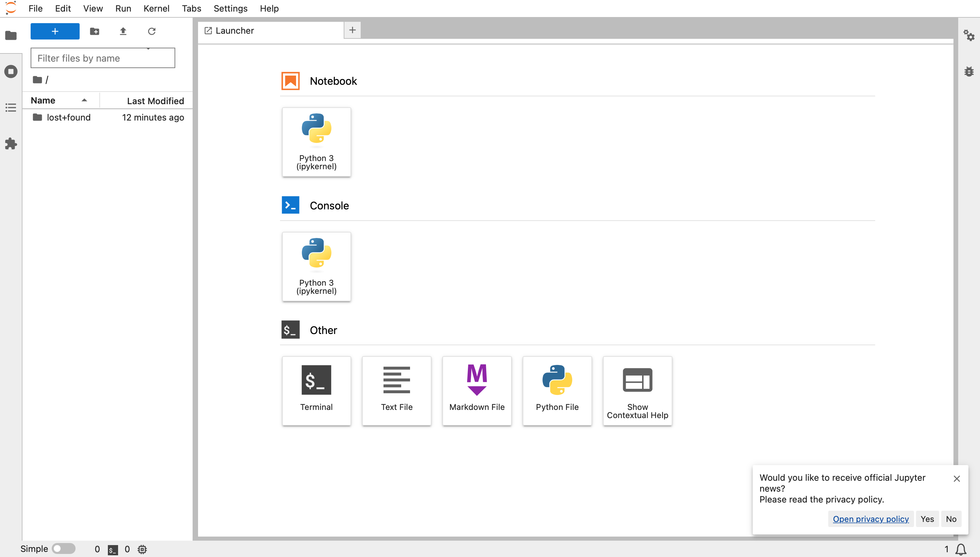The width and height of the screenshot is (980, 557).
Task: Decline Jupyter news with No button
Action: pyautogui.click(x=951, y=519)
